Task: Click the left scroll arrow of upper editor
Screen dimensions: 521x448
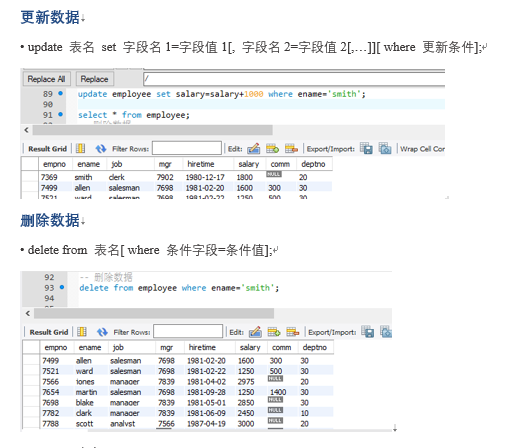Action: [x=27, y=130]
